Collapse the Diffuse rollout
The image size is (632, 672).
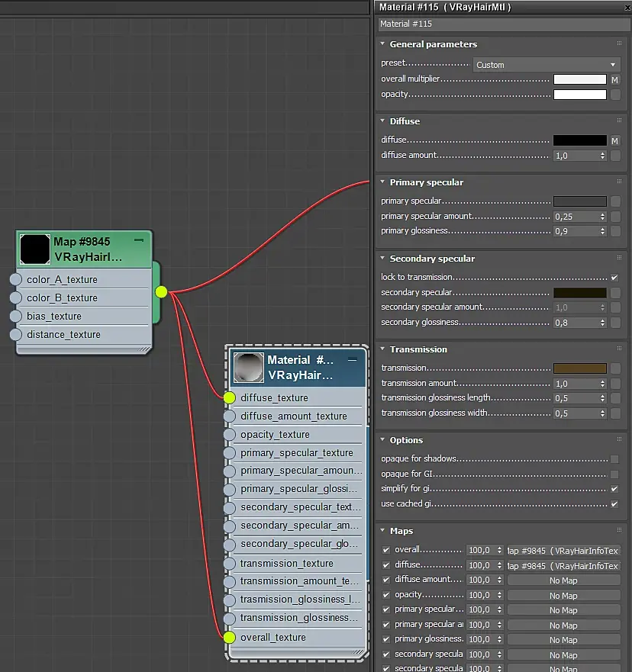pos(382,121)
